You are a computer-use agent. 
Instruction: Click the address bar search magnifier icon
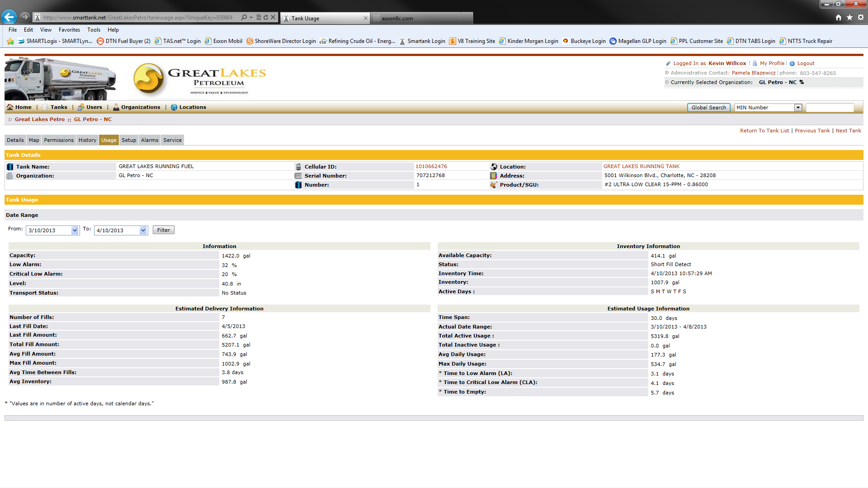pos(244,17)
